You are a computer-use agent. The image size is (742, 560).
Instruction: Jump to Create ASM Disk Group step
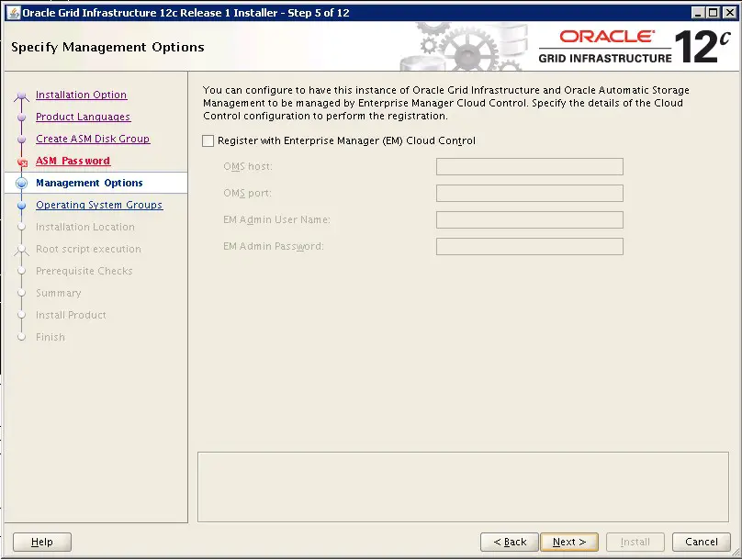93,139
